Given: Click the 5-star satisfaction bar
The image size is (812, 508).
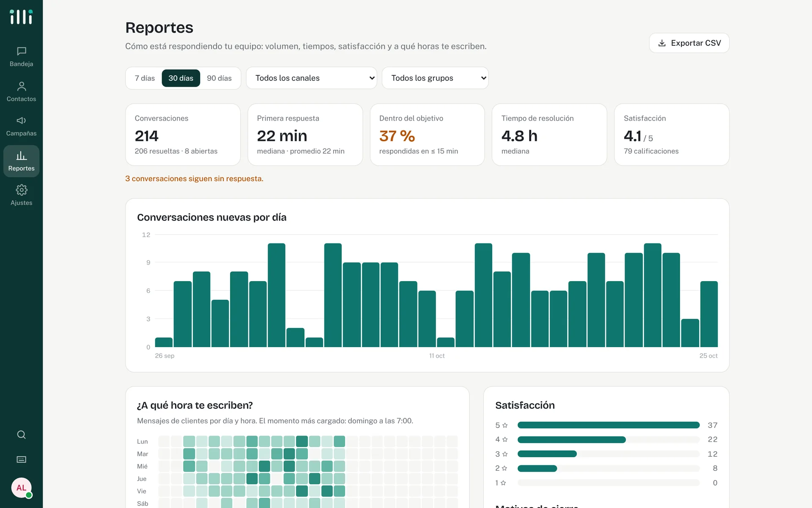Looking at the screenshot, I should (x=609, y=425).
